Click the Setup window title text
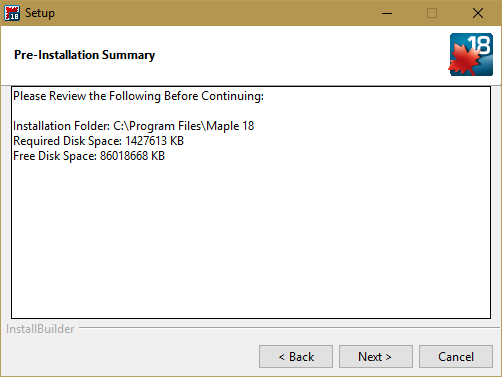Screen dimensions: 502x377 pos(40,13)
